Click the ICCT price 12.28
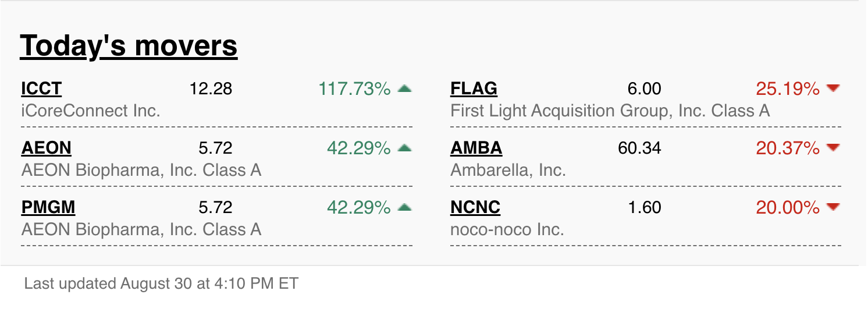The image size is (868, 312). [211, 89]
